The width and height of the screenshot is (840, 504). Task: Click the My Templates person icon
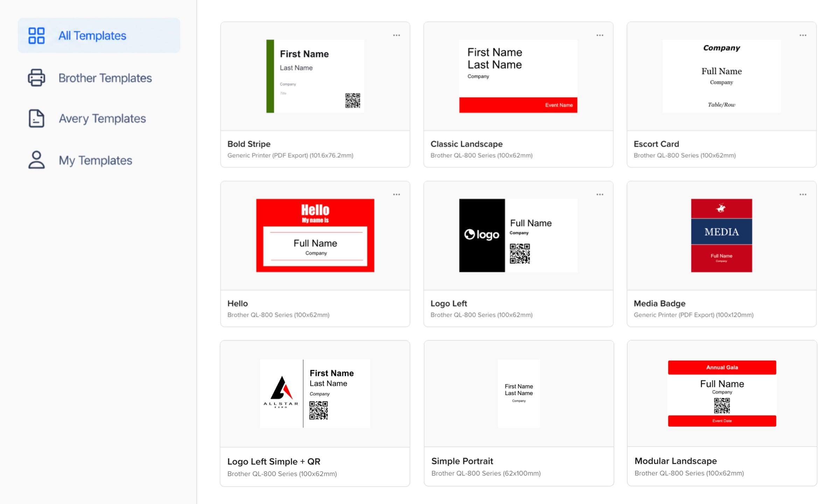(36, 160)
